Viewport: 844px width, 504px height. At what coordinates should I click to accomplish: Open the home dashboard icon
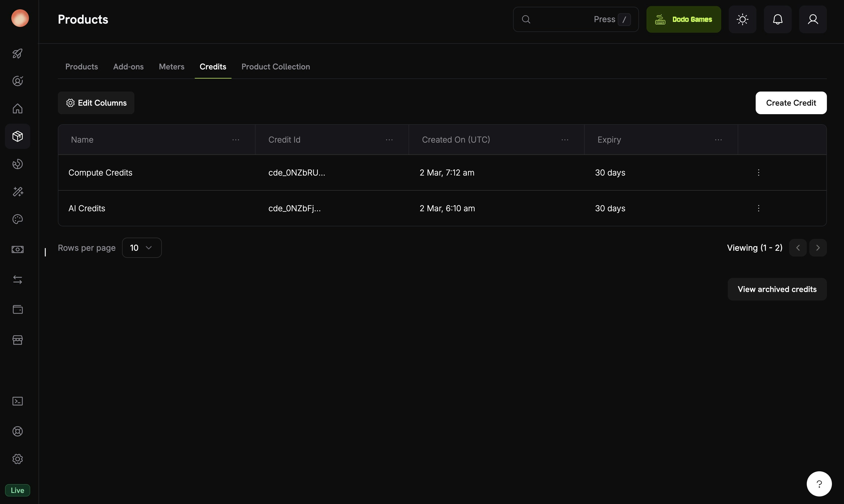pyautogui.click(x=17, y=109)
